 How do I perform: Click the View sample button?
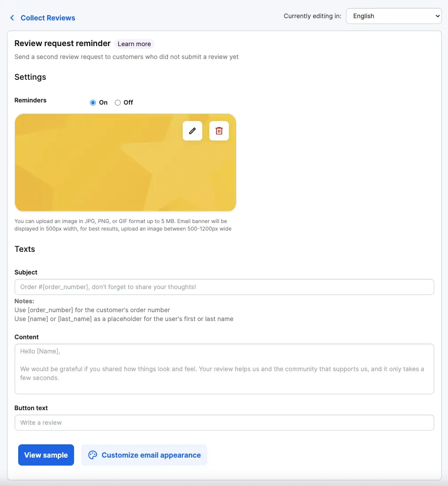click(x=46, y=455)
